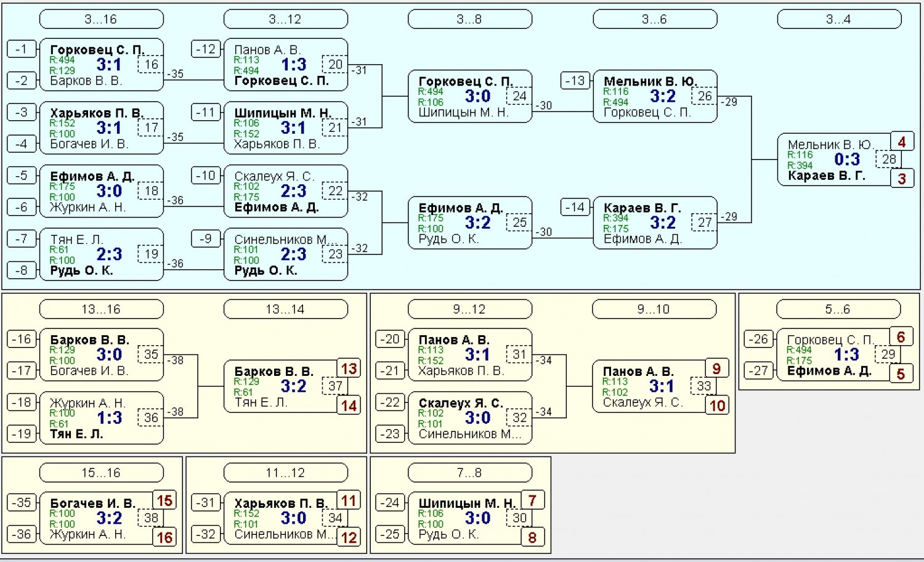Select match number box 31

[519, 354]
